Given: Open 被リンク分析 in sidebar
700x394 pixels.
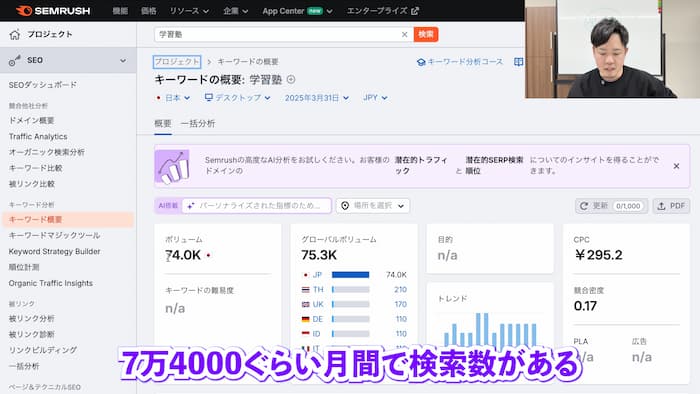Looking at the screenshot, I should 32,319.
